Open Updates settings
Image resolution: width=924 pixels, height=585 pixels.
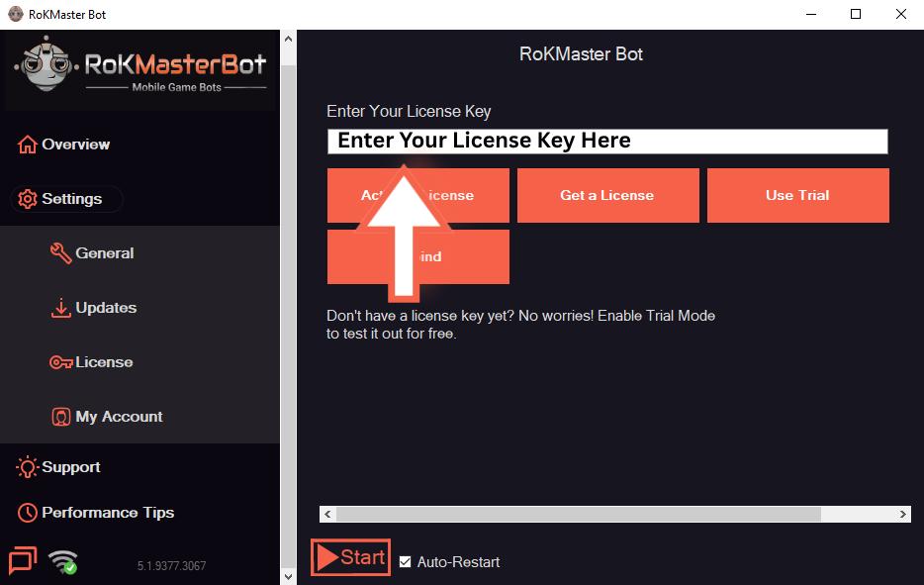[x=94, y=308]
